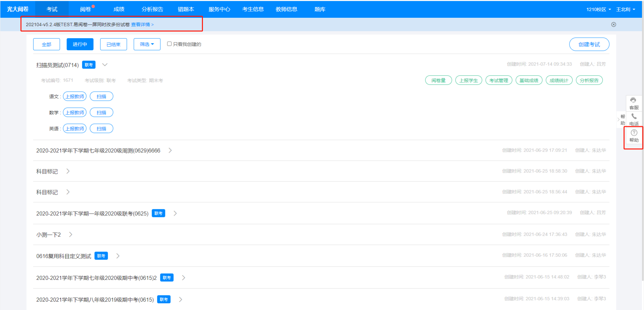Open the 王北利 user account menu
This screenshot has width=644, height=310.
click(625, 9)
